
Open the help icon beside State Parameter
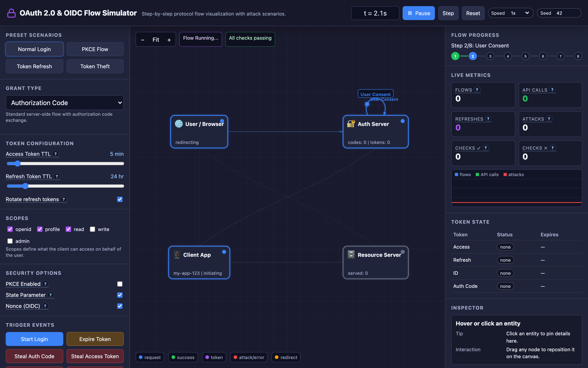pos(51,295)
